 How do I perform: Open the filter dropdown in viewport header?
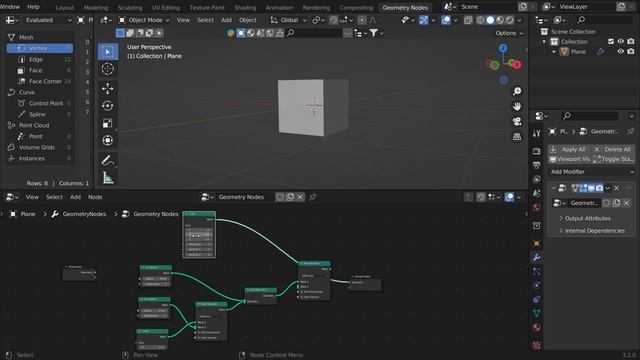point(376,33)
